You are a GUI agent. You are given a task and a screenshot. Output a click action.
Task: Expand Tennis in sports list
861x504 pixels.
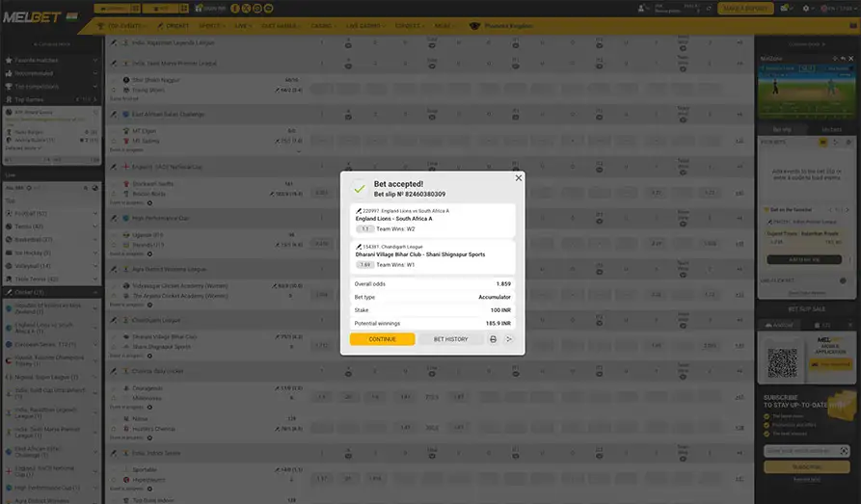tap(51, 226)
